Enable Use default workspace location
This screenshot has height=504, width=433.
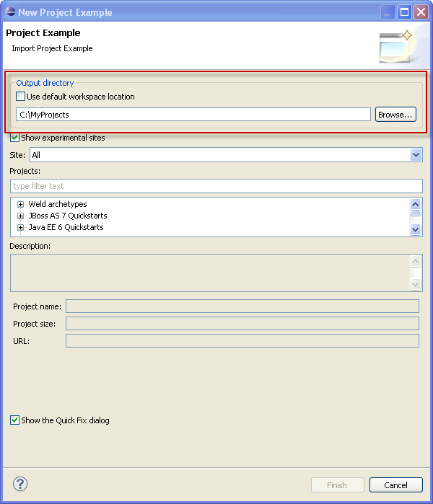[20, 97]
